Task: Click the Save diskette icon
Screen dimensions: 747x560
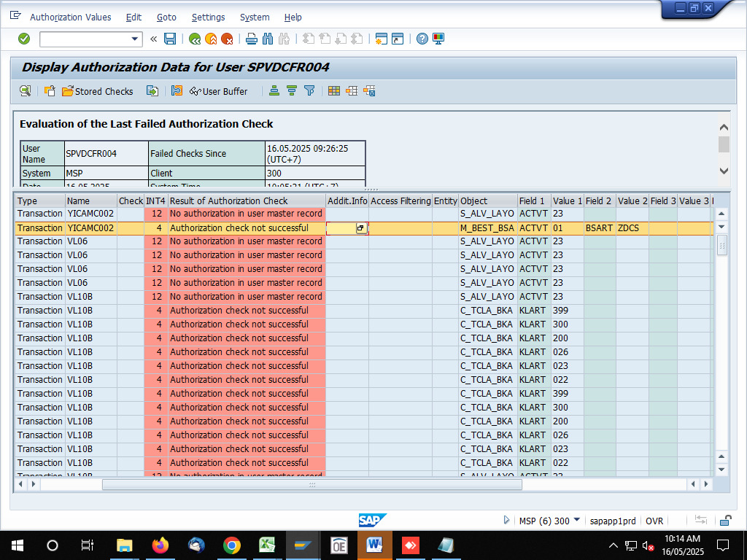Action: (x=170, y=39)
